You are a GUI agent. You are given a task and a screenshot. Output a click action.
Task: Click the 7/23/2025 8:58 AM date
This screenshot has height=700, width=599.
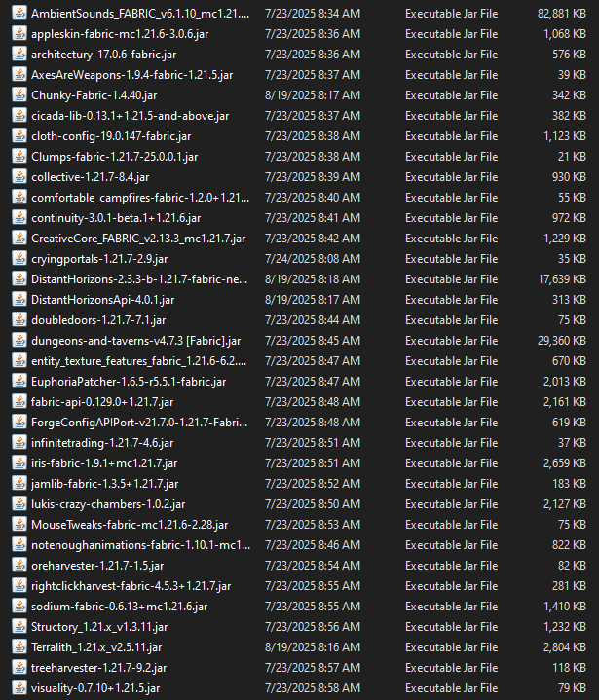[313, 688]
